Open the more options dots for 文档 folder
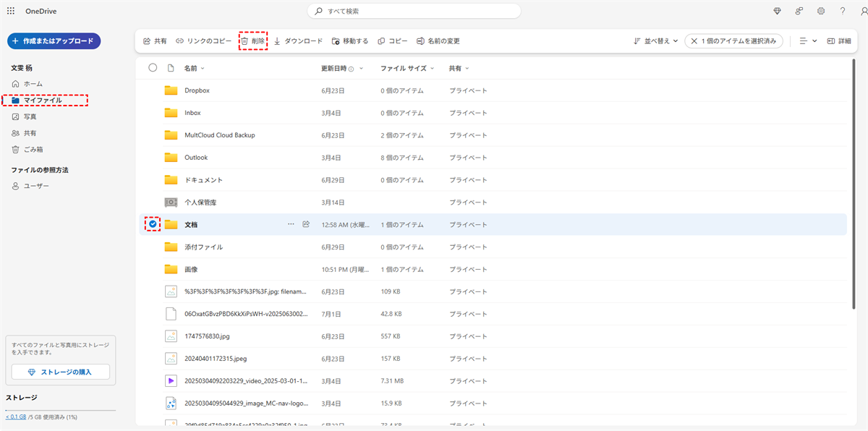Viewport: 868px width, 431px height. click(291, 224)
